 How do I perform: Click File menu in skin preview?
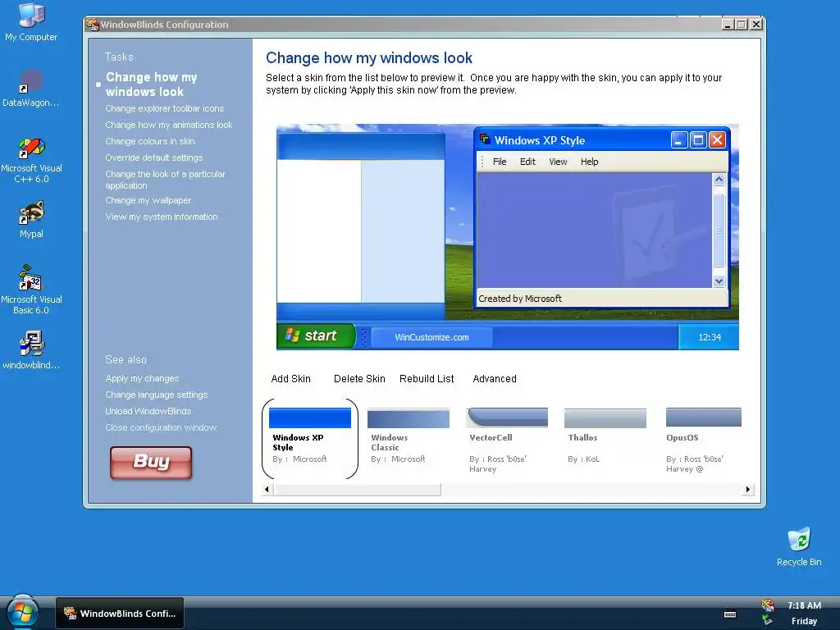click(x=500, y=162)
